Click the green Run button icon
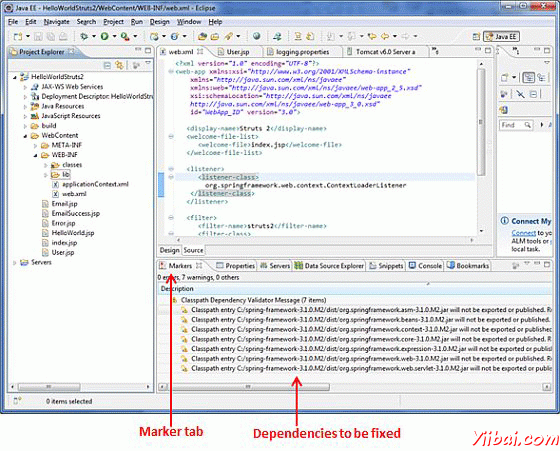Viewport: 560px width, 451px height. [105, 36]
